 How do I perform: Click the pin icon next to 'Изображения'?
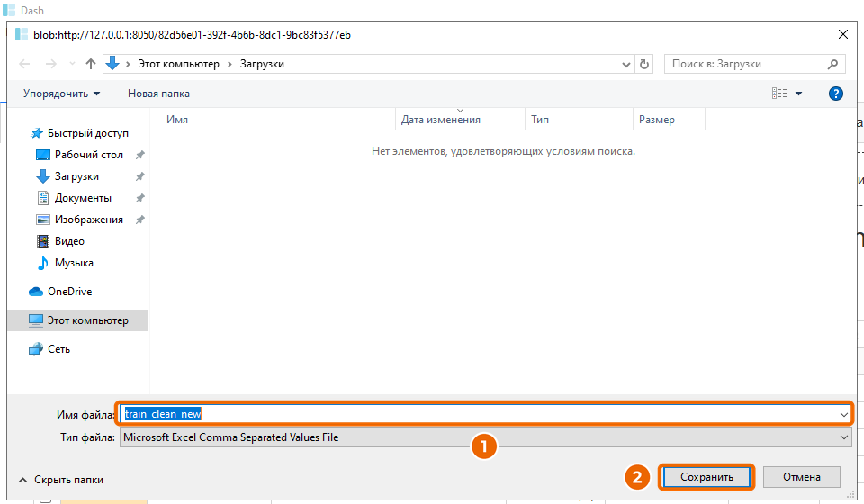(x=140, y=220)
